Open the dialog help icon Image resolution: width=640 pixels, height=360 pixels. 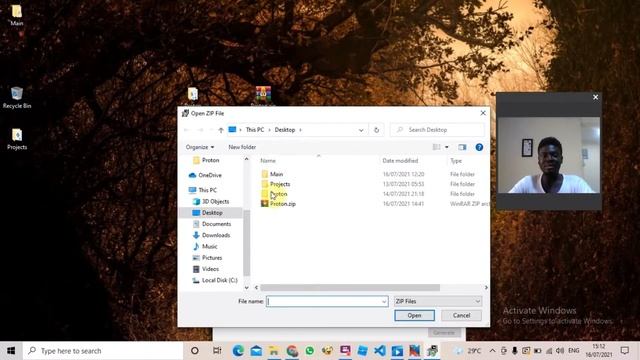coord(479,147)
